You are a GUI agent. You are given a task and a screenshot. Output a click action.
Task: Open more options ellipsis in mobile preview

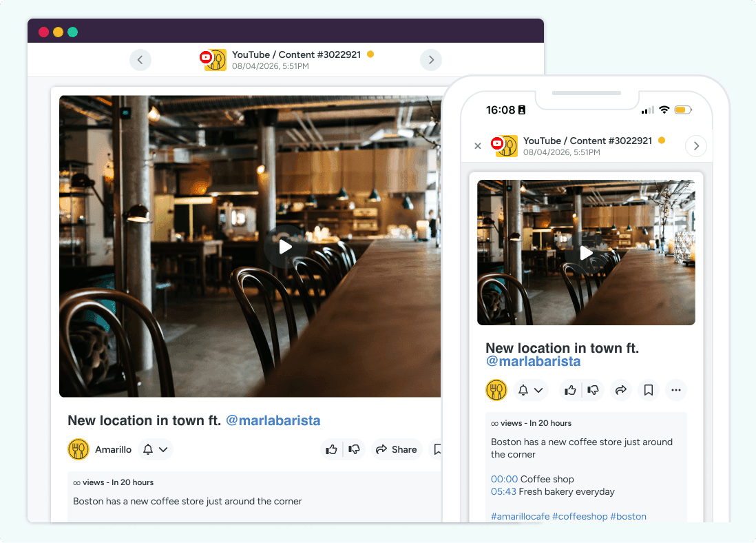coord(676,390)
